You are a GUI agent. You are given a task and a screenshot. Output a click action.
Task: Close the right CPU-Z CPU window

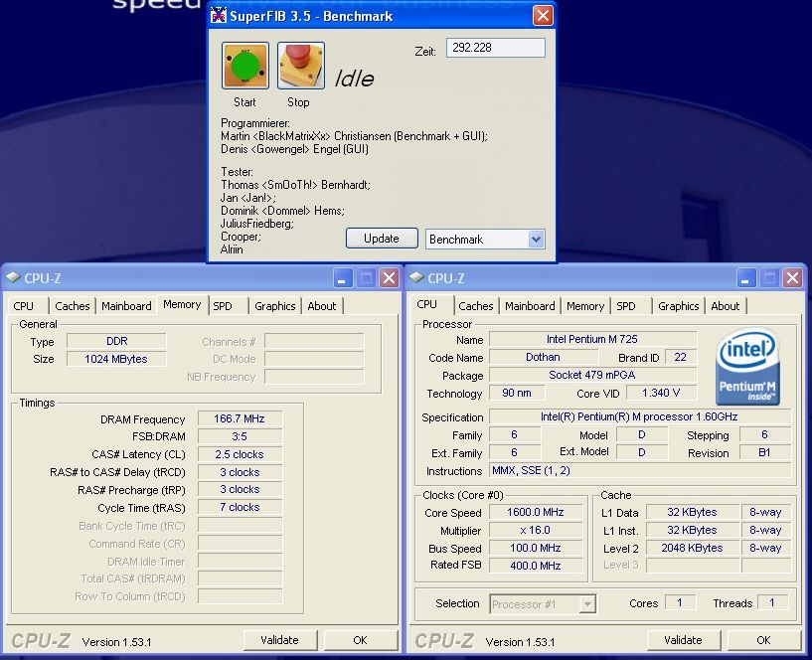tap(792, 278)
